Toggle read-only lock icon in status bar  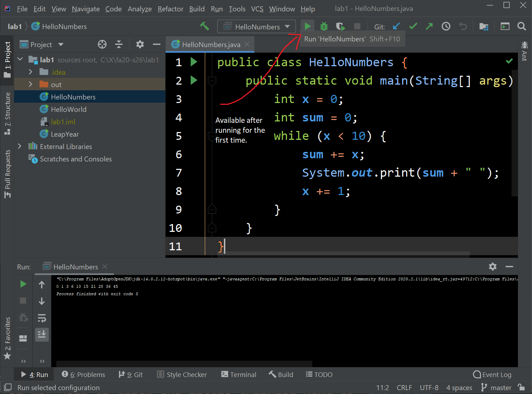coord(521,387)
